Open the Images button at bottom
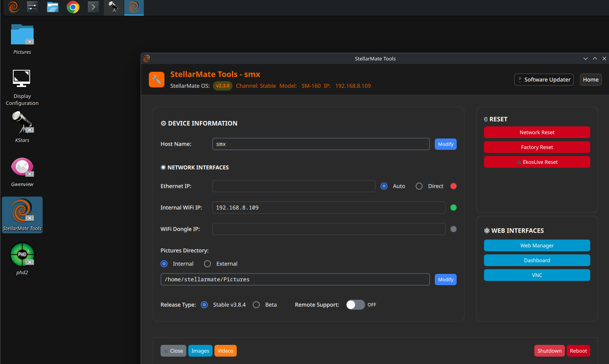This screenshot has width=609, height=364. (x=200, y=351)
